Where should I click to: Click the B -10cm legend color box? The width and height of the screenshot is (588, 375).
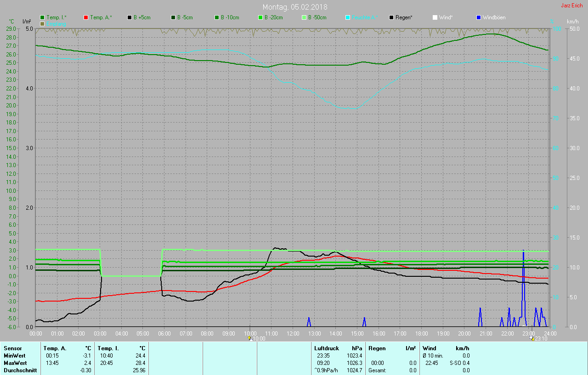(217, 17)
